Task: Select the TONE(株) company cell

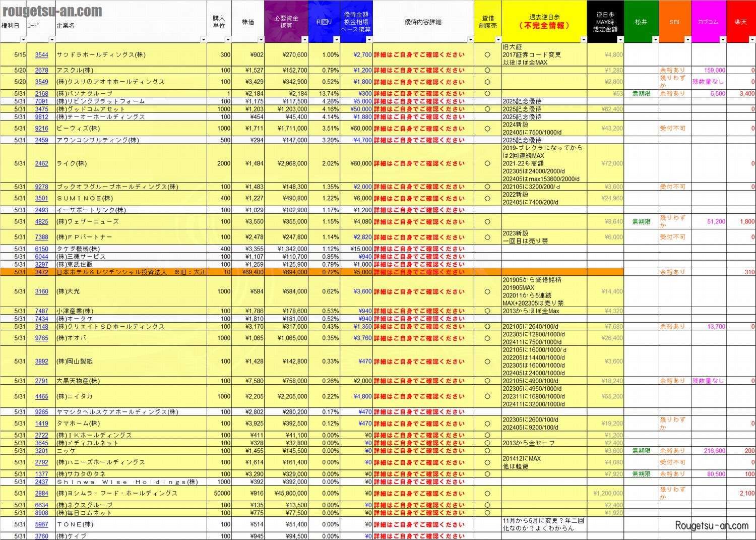Action: [x=131, y=524]
